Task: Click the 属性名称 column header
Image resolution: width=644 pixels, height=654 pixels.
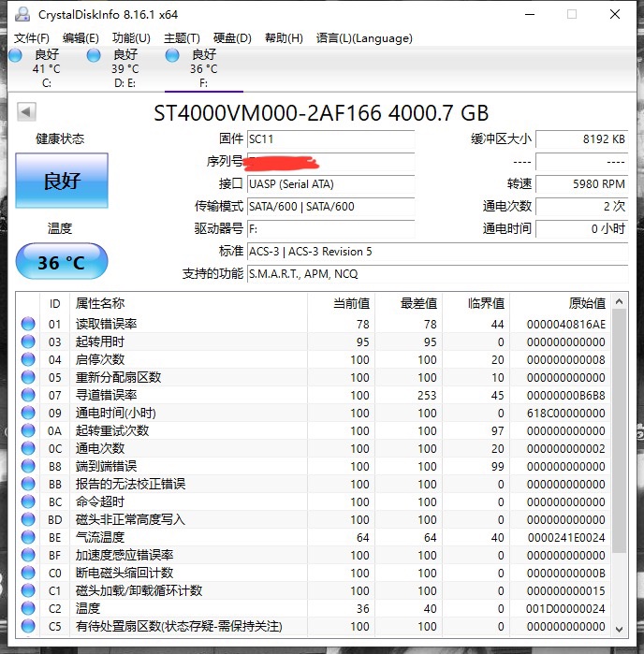Action: pyautogui.click(x=188, y=303)
